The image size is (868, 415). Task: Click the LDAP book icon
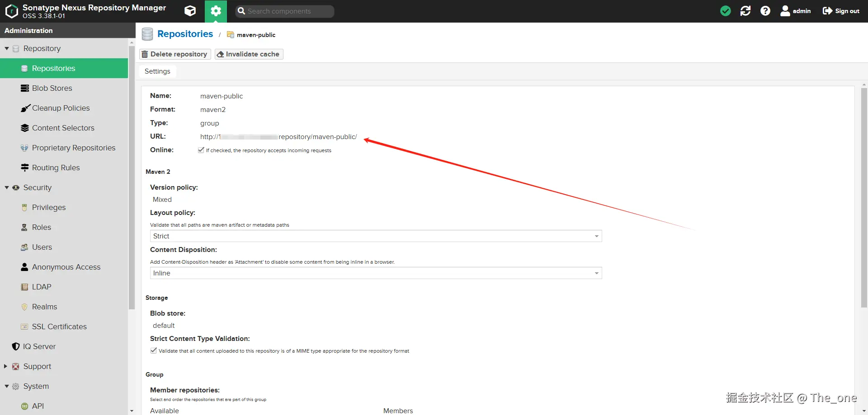tap(24, 287)
